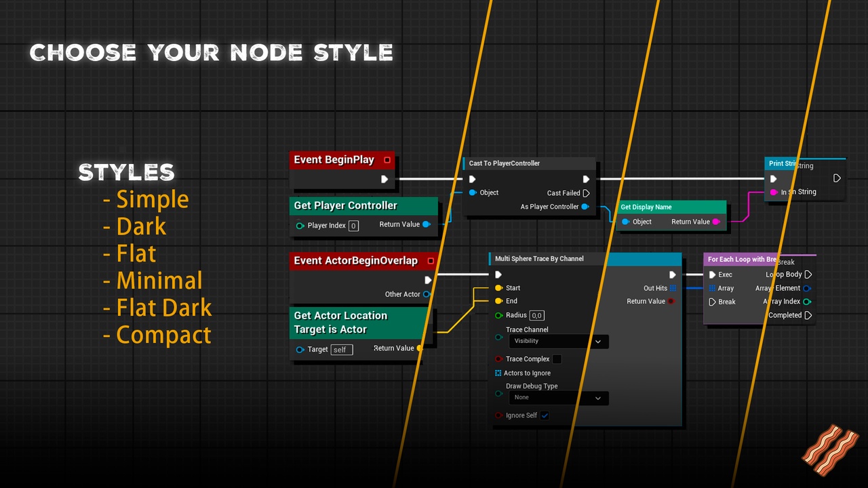Click Print String In String pin
This screenshot has height=488, width=868.
(x=774, y=192)
